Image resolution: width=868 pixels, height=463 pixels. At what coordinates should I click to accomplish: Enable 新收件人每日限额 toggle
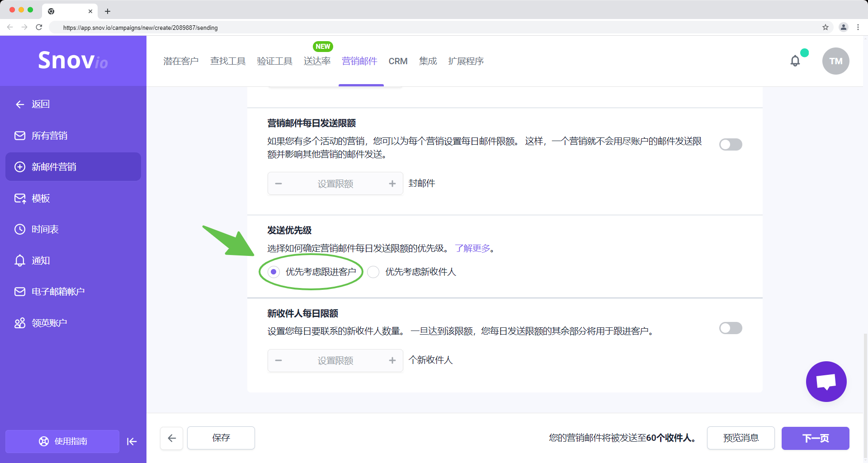(x=731, y=328)
